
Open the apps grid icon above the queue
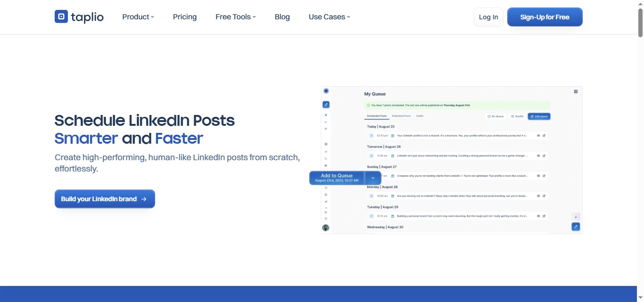coord(576,91)
